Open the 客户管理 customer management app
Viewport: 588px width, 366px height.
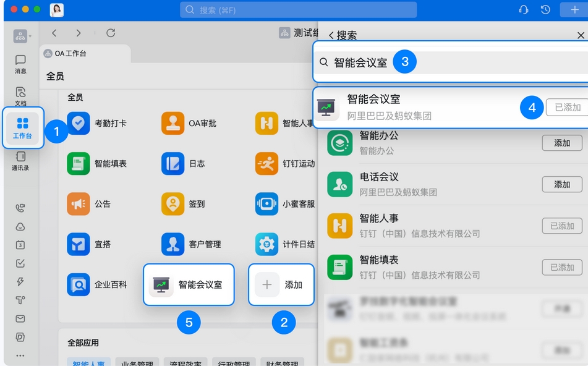point(191,244)
